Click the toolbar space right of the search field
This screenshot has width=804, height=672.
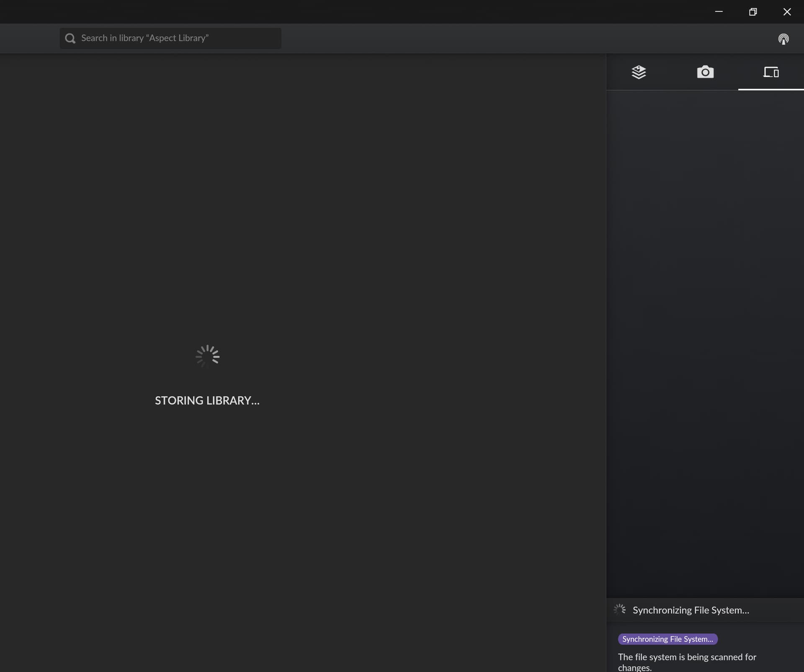coord(502,39)
